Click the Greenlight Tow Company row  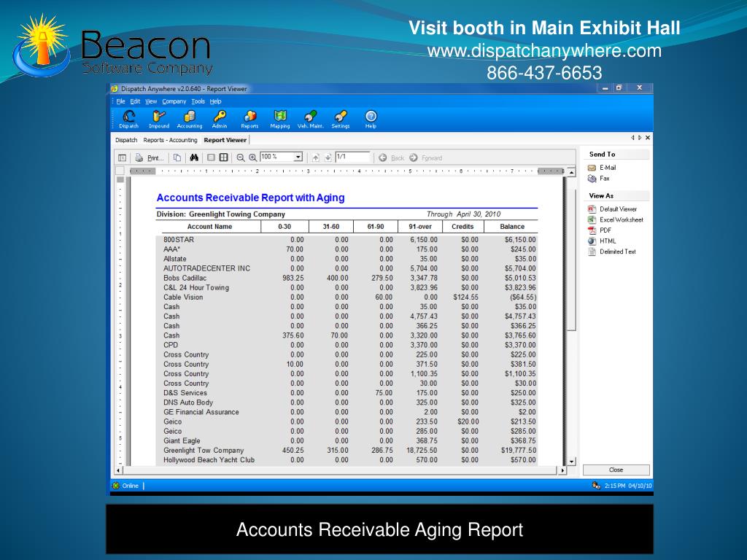click(347, 451)
